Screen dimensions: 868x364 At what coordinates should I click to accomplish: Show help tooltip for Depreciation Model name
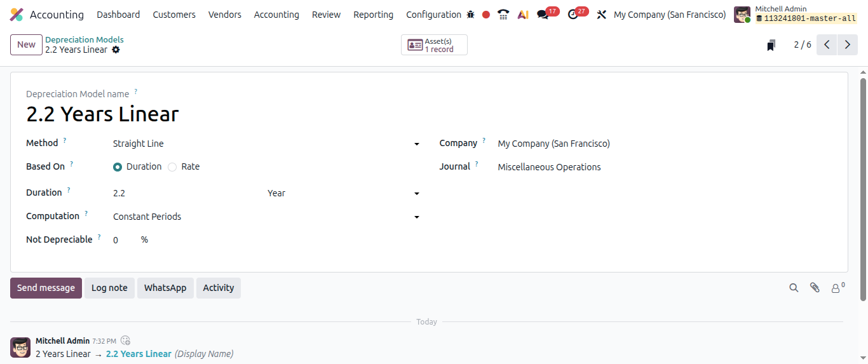pyautogui.click(x=135, y=91)
